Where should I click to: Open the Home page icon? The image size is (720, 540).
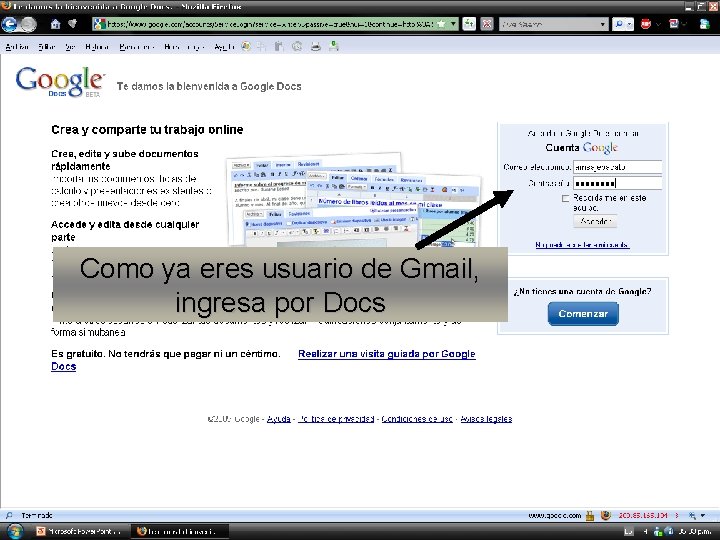click(56, 24)
